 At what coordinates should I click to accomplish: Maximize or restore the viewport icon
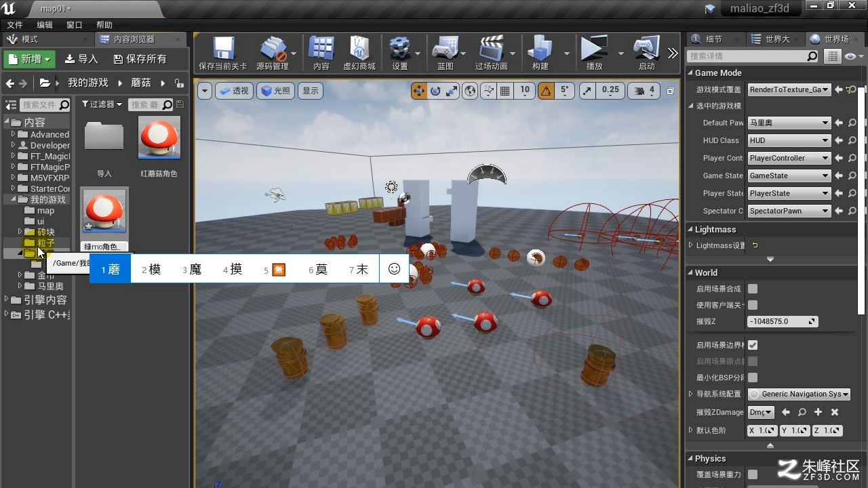[x=671, y=91]
